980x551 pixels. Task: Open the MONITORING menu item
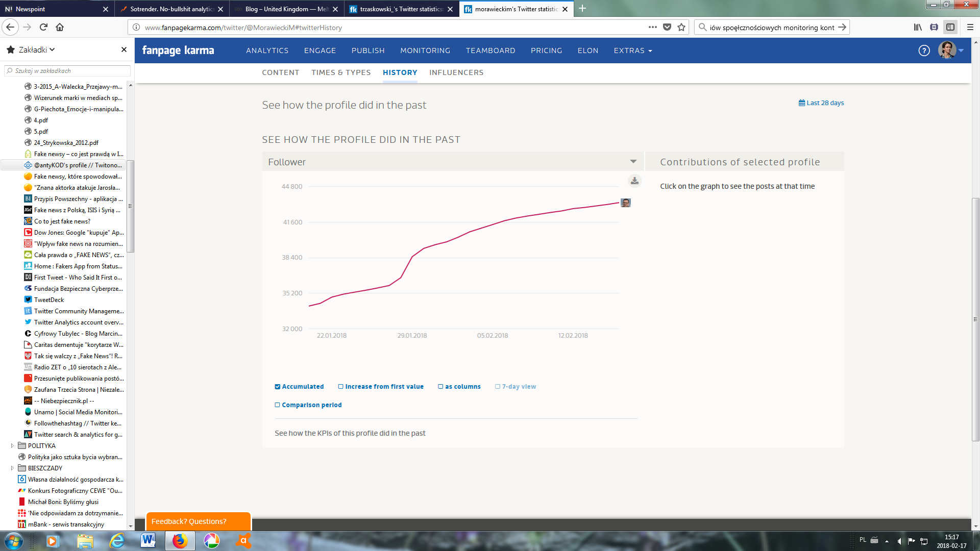pyautogui.click(x=425, y=51)
